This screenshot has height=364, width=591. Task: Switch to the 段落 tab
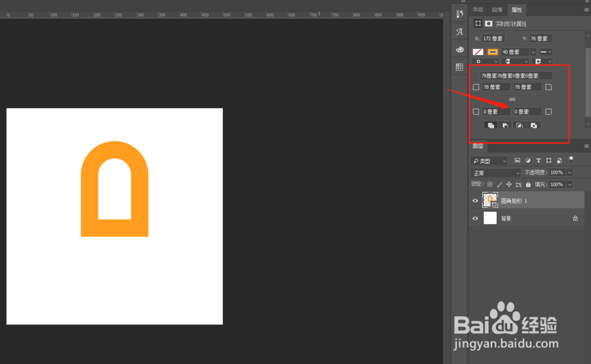[x=497, y=10]
